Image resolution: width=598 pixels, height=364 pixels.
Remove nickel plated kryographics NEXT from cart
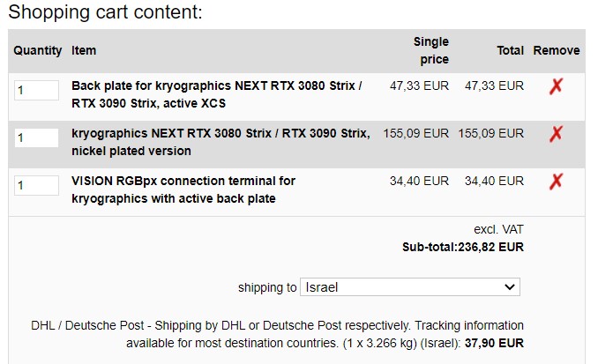click(x=556, y=134)
